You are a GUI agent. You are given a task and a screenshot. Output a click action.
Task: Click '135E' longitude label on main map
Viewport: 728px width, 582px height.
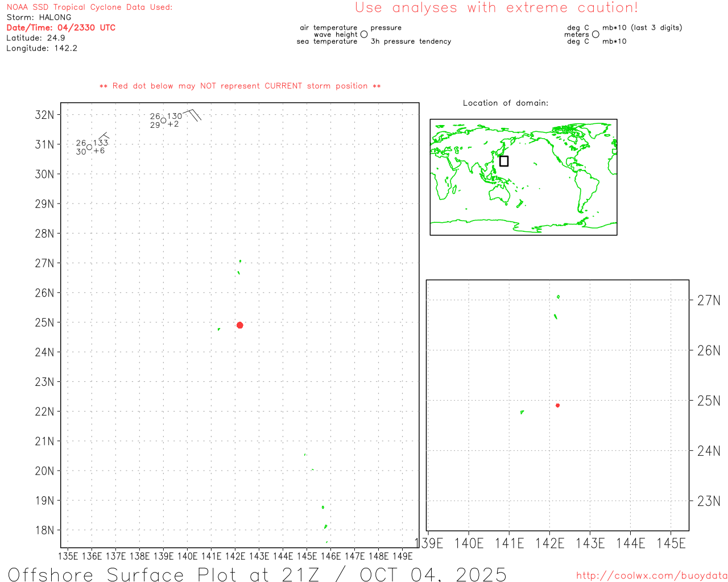(x=68, y=556)
